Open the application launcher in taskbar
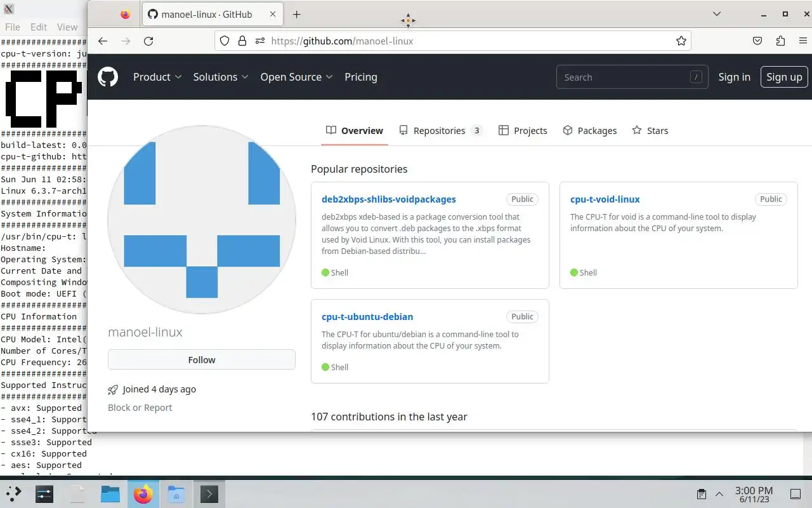 click(14, 494)
